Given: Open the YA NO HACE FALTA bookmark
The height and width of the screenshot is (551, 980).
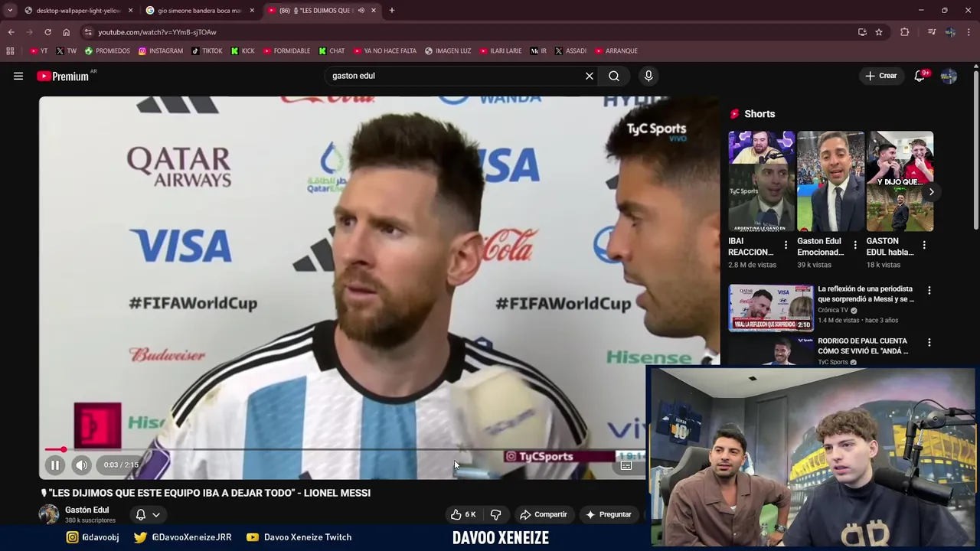Looking at the screenshot, I should point(385,51).
